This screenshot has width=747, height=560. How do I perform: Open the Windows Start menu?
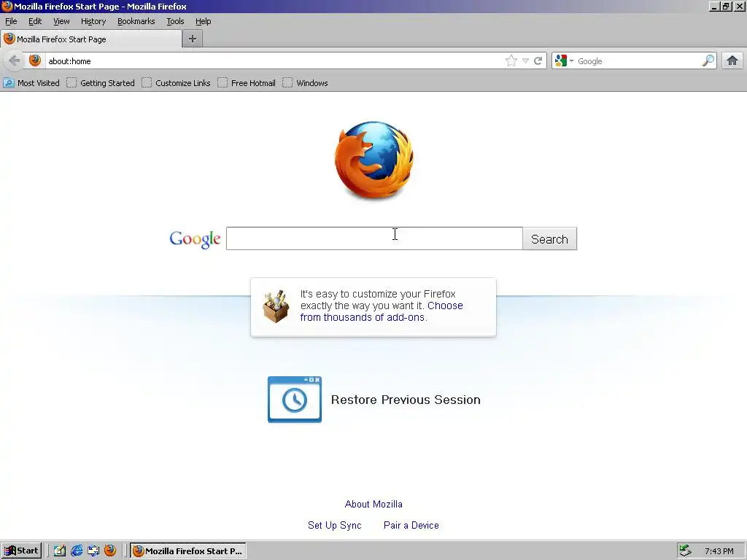tap(21, 551)
